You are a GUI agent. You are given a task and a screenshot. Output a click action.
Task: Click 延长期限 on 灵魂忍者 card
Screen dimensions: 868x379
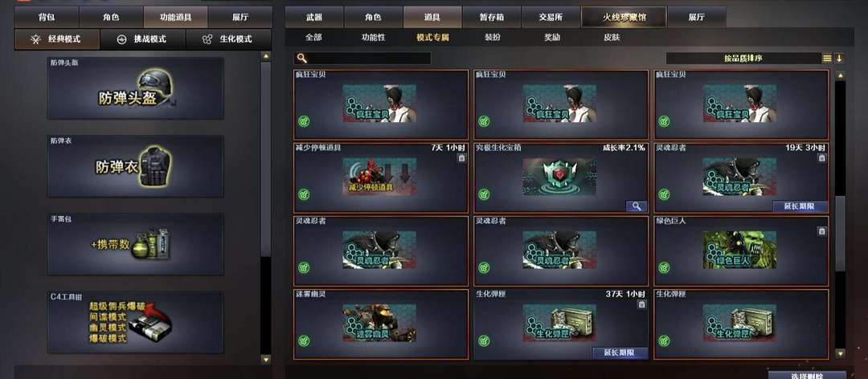click(x=800, y=206)
